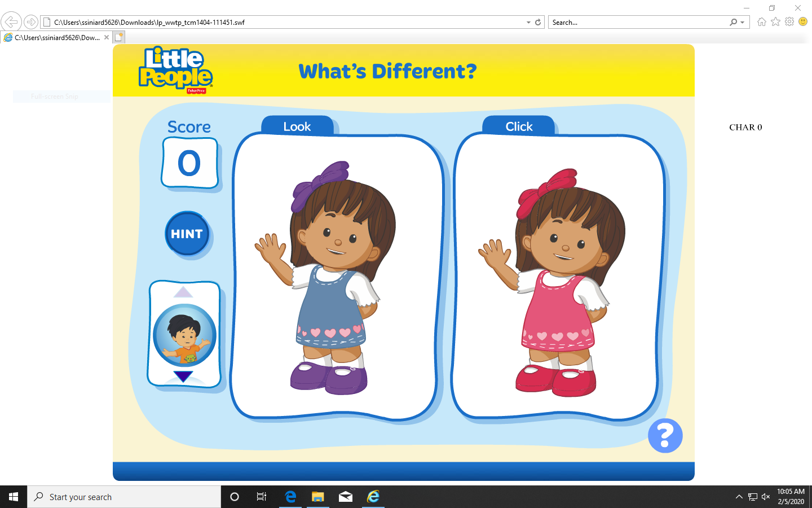The image size is (812, 508).
Task: Open the search provider dropdown arrow
Action: [x=743, y=23]
